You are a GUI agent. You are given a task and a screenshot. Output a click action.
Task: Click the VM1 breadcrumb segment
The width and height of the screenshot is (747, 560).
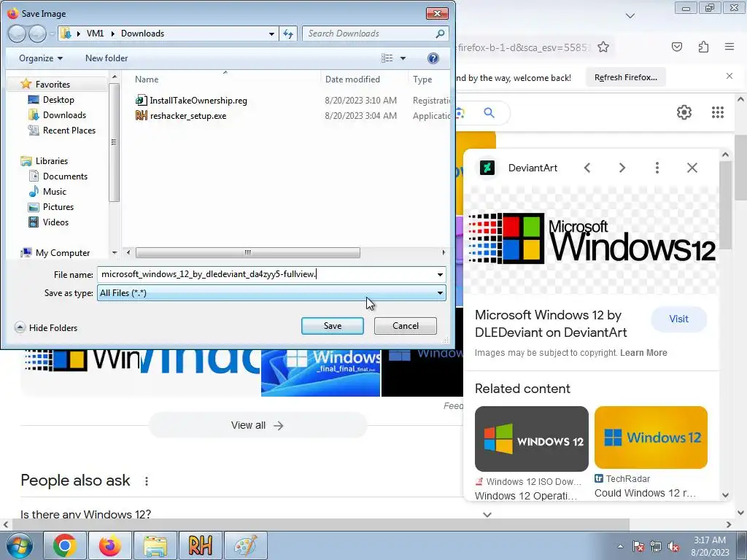(x=96, y=34)
